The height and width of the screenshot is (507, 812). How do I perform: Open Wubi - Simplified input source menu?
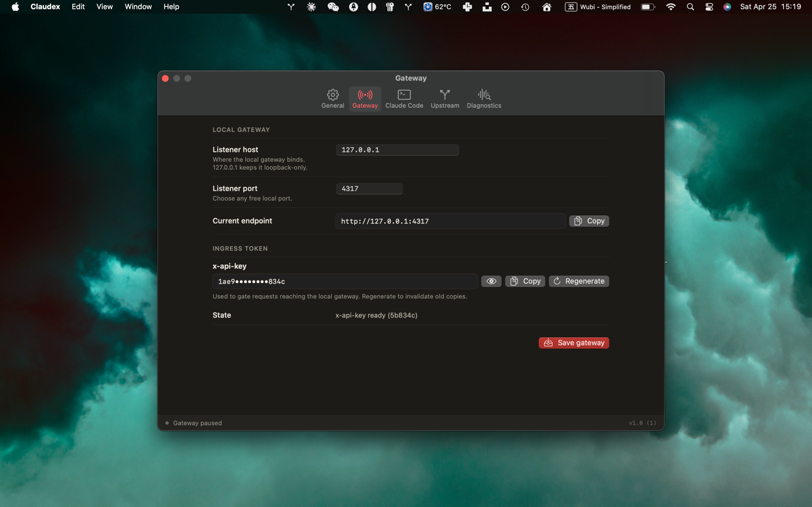[x=598, y=7]
